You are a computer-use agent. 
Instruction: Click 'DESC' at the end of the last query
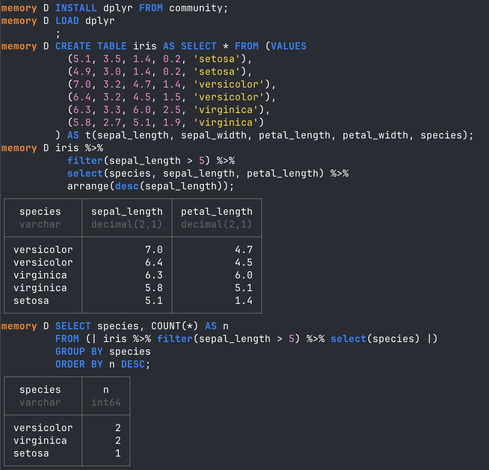(x=133, y=364)
